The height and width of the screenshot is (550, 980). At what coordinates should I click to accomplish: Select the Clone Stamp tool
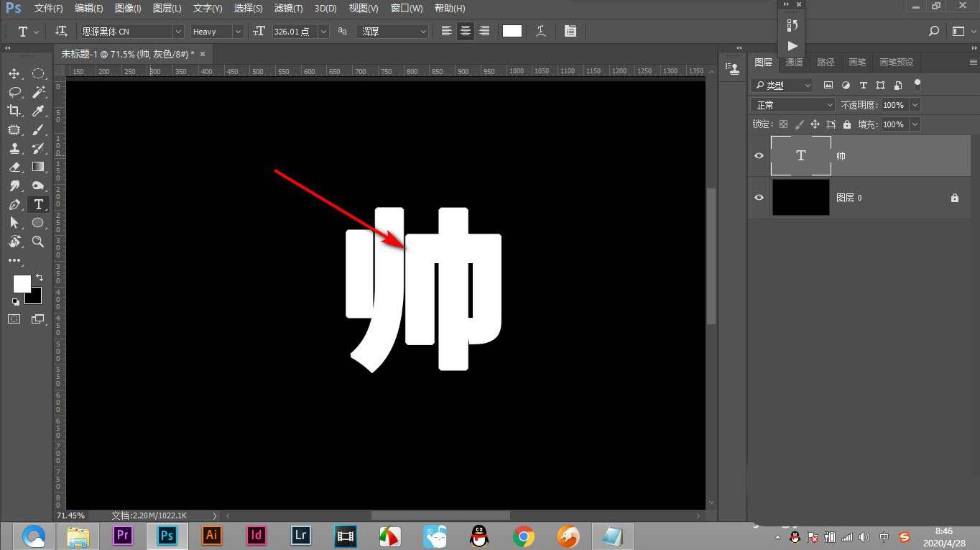pyautogui.click(x=14, y=148)
